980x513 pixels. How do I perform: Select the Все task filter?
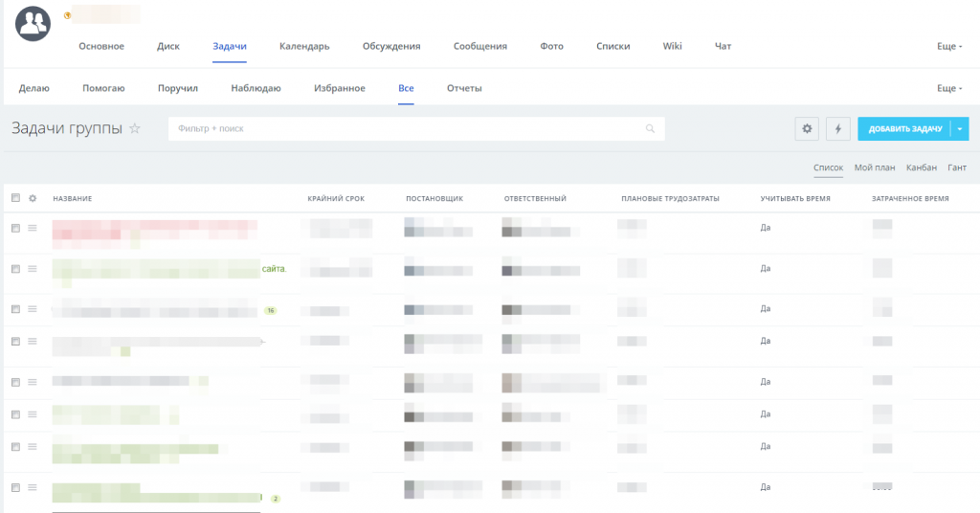406,88
